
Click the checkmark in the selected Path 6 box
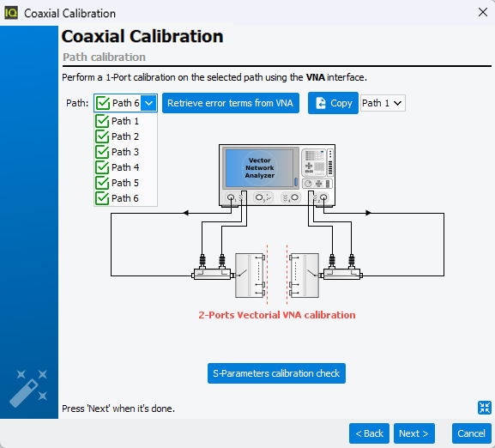(x=103, y=103)
